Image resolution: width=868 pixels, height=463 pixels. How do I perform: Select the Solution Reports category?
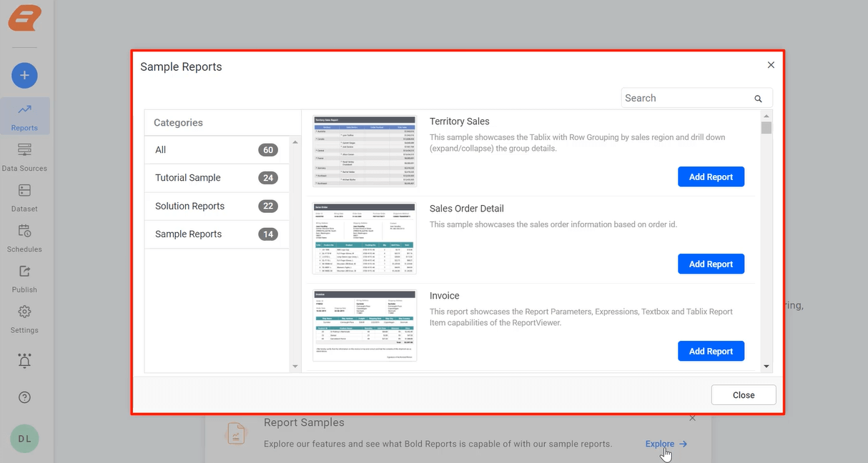pos(217,206)
